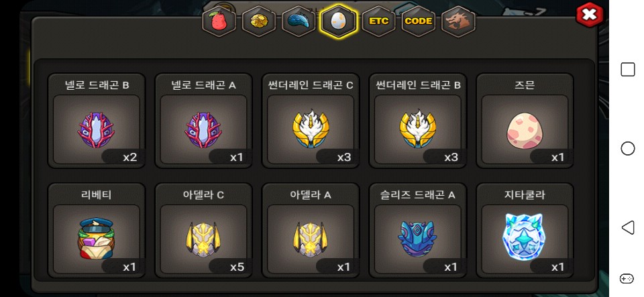The width and height of the screenshot is (644, 297).
Task: Tap the pink spotted 즈믄 egg
Action: [525, 121]
